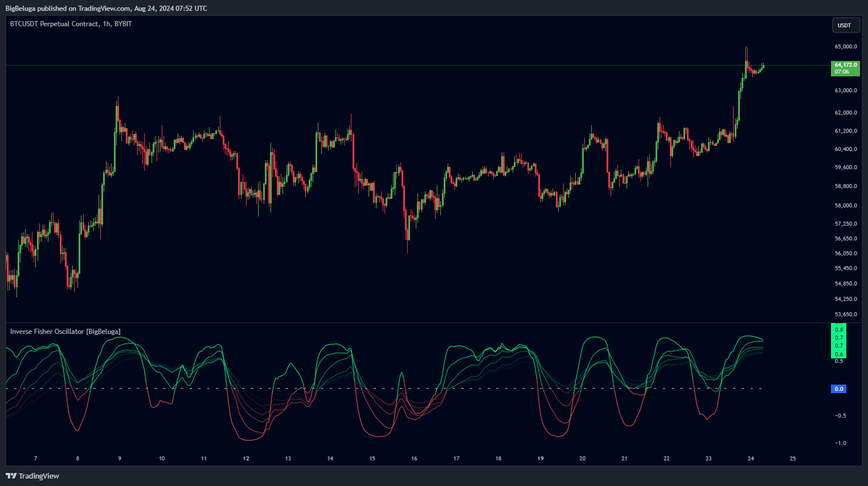Click the 53,650.0 label on price axis
The image size is (868, 486).
coord(846,314)
